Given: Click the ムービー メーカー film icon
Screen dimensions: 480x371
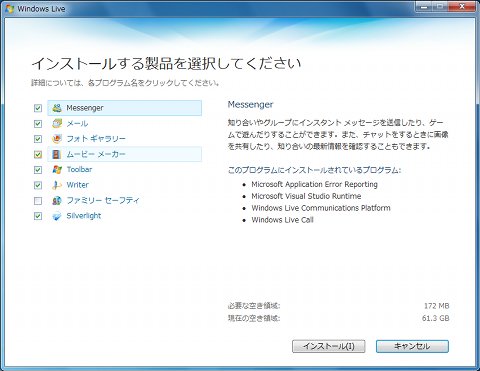Looking at the screenshot, I should pos(57,154).
